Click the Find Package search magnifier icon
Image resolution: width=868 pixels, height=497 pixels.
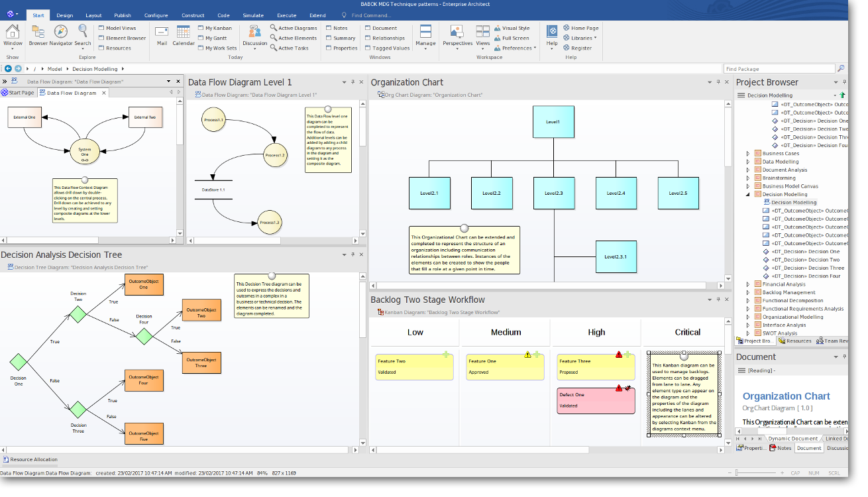tap(841, 69)
